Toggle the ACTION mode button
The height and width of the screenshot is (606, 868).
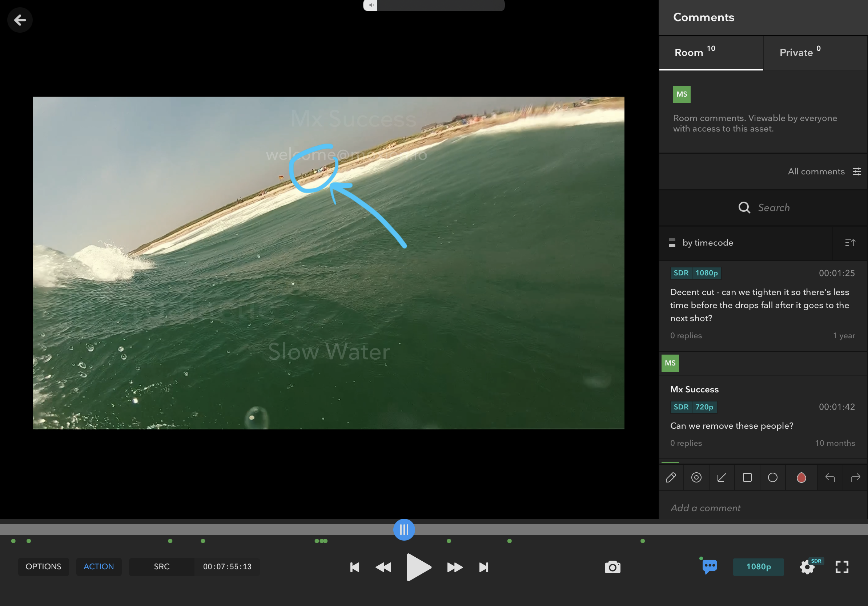click(98, 566)
